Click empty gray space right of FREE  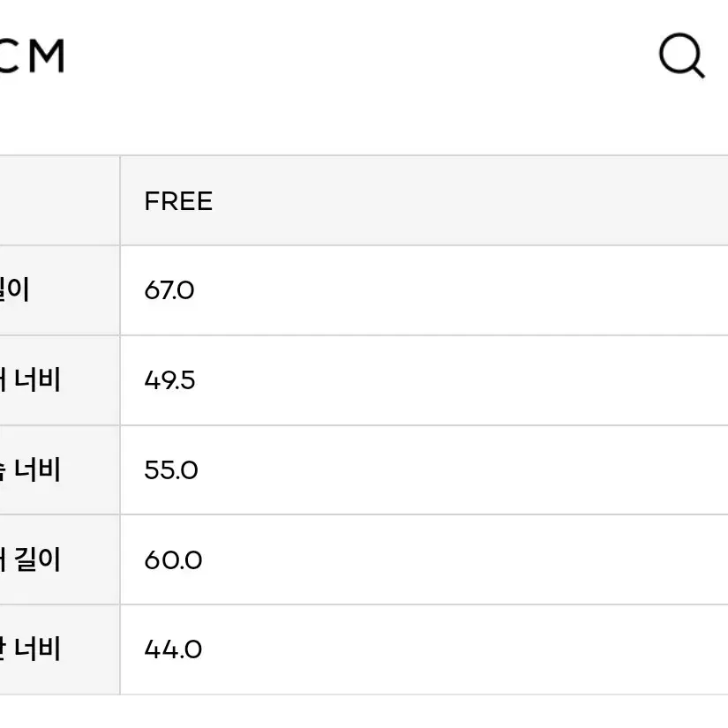click(470, 200)
